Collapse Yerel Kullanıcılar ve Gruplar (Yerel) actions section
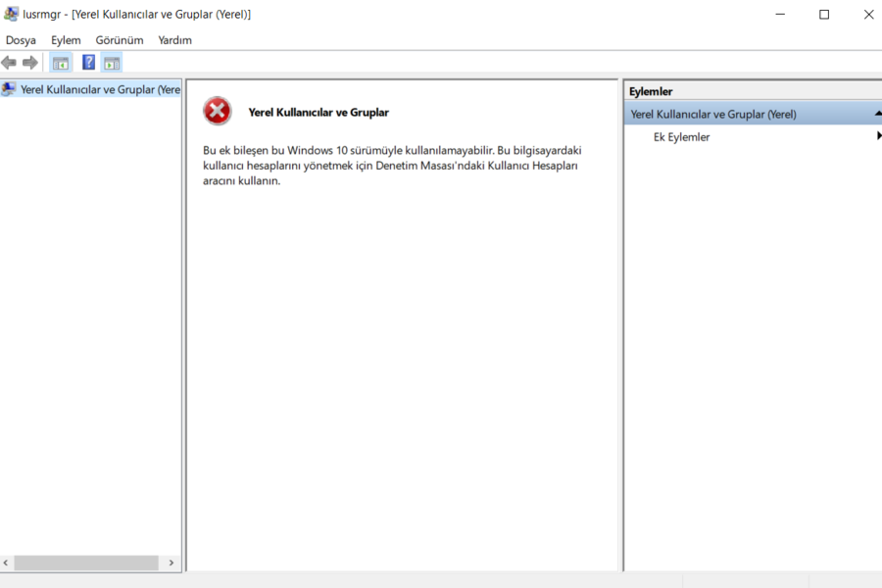Image resolution: width=882 pixels, height=588 pixels. click(878, 114)
